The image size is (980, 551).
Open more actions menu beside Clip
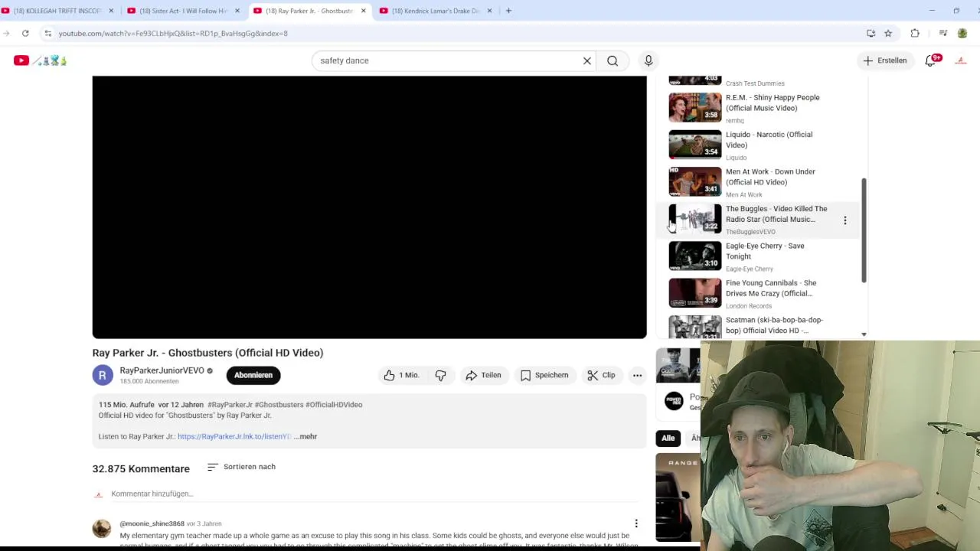[637, 375]
